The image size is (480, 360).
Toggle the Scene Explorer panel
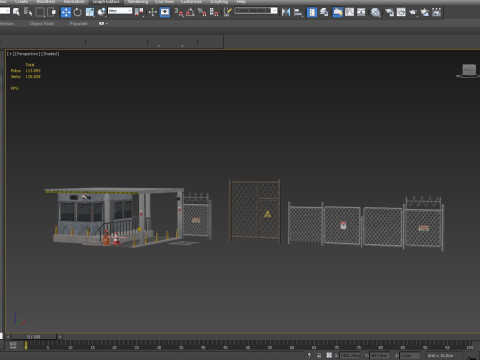click(312, 12)
